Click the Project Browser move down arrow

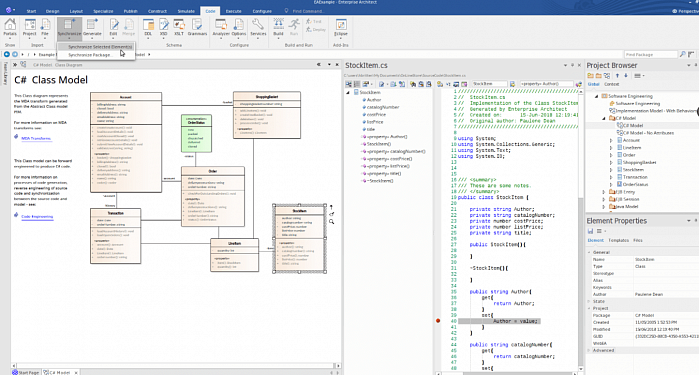pyautogui.click(x=625, y=76)
